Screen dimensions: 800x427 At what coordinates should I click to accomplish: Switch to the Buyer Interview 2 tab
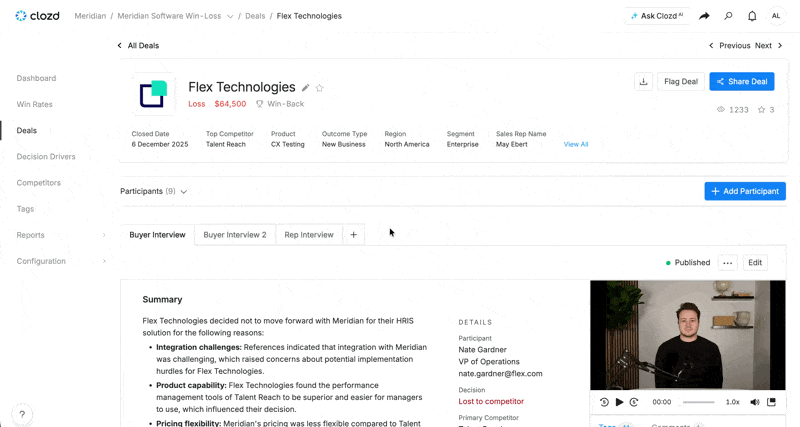(x=235, y=235)
